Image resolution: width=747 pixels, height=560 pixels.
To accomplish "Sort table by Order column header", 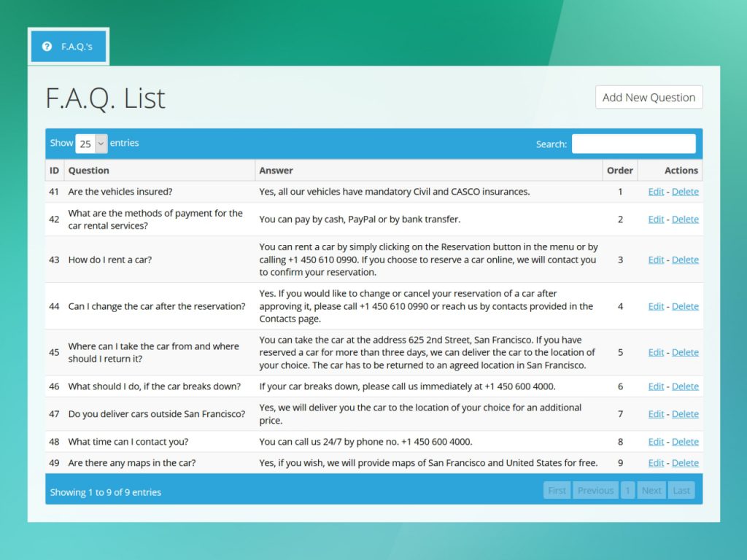I will 619,171.
